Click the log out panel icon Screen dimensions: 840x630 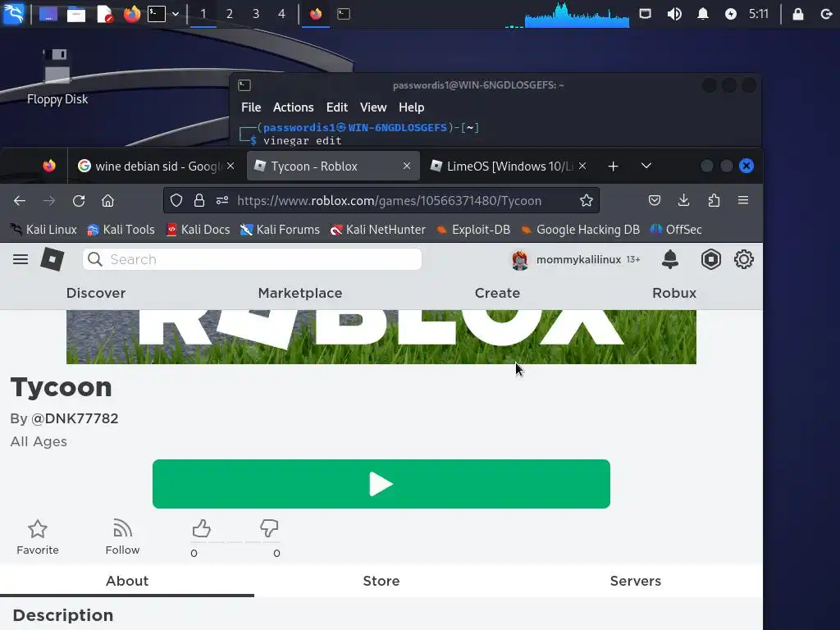tap(826, 14)
